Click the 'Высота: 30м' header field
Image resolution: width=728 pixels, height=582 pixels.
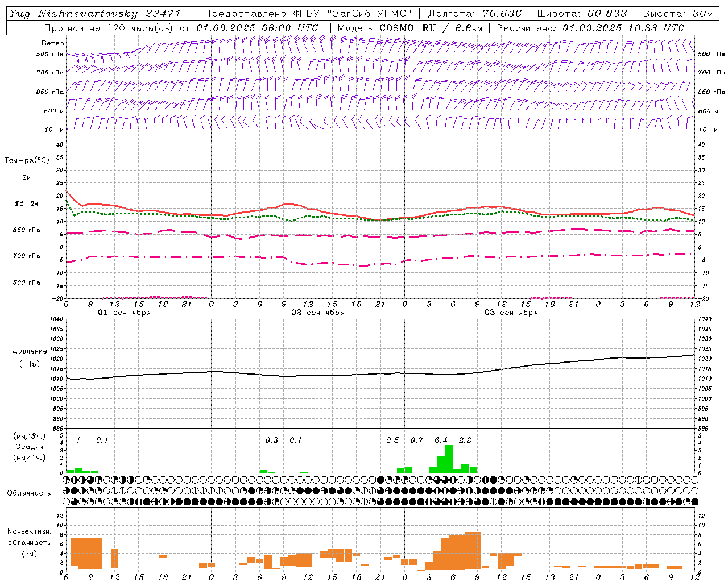click(678, 14)
